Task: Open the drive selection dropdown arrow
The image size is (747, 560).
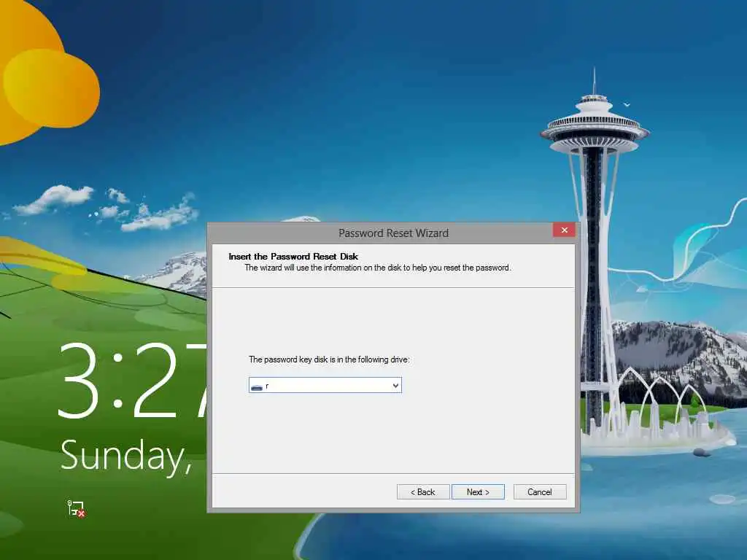Action: click(x=395, y=385)
